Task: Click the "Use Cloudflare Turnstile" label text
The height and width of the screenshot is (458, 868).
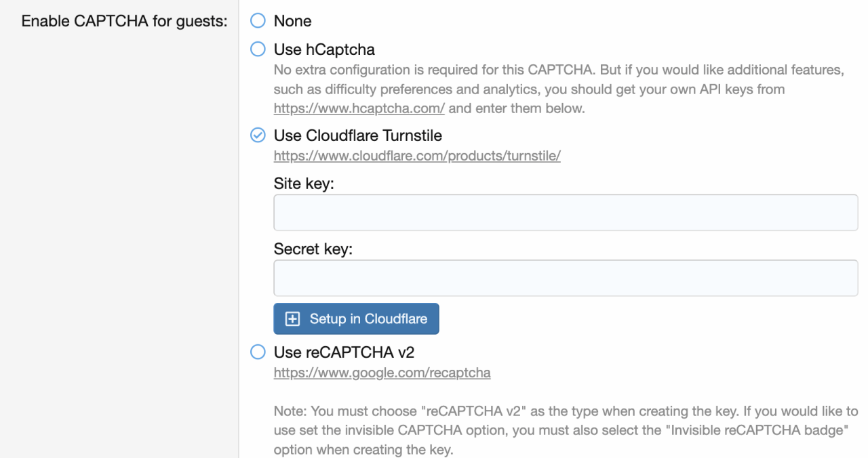Action: 357,136
